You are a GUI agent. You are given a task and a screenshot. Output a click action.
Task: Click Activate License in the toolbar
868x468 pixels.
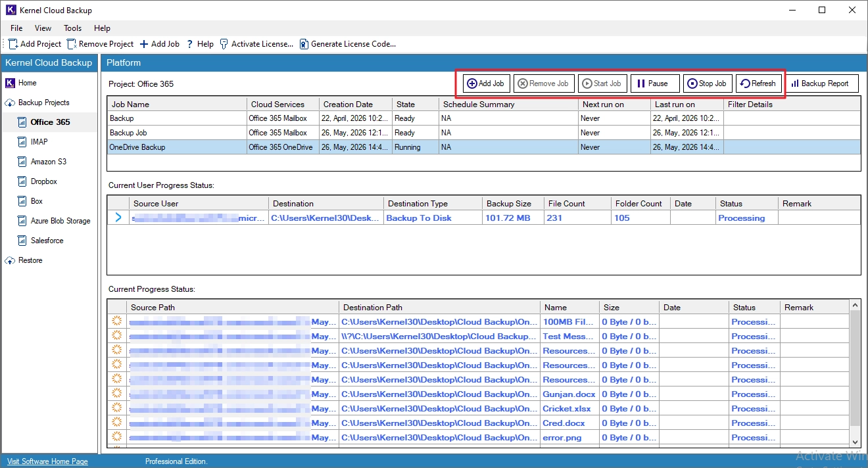256,44
